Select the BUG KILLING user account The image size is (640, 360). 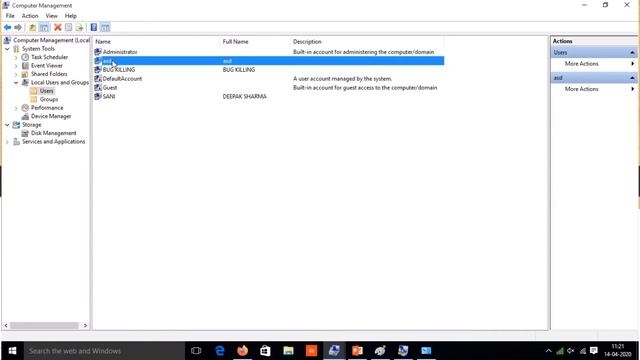tap(119, 70)
